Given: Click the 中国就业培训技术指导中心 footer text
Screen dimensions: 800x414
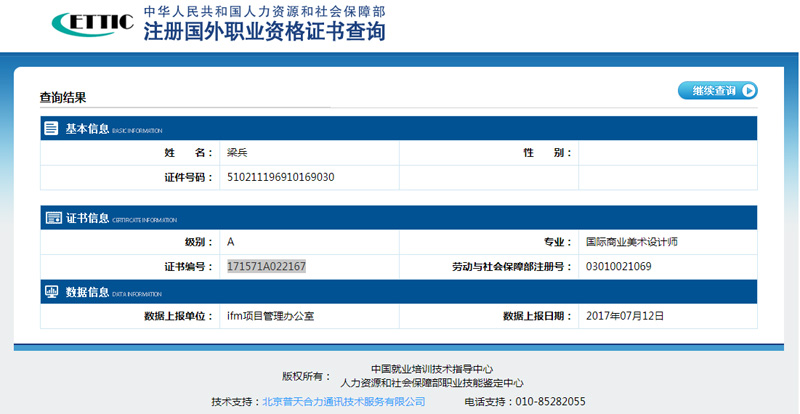Looking at the screenshot, I should (x=431, y=369).
